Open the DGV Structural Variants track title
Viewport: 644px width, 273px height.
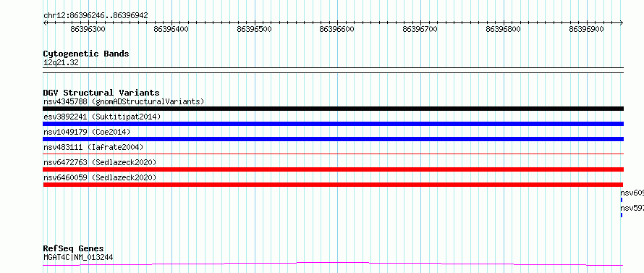pos(101,93)
